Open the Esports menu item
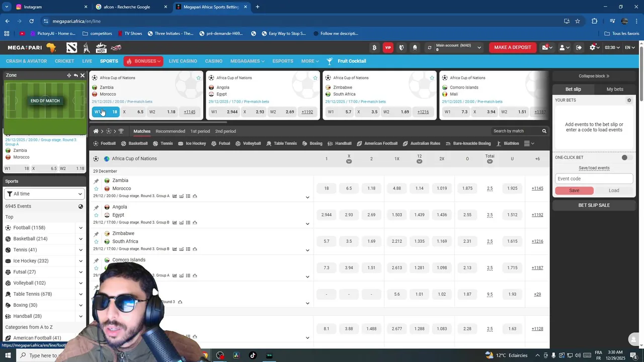Viewport: 644px width, 362px height. pos(282,61)
